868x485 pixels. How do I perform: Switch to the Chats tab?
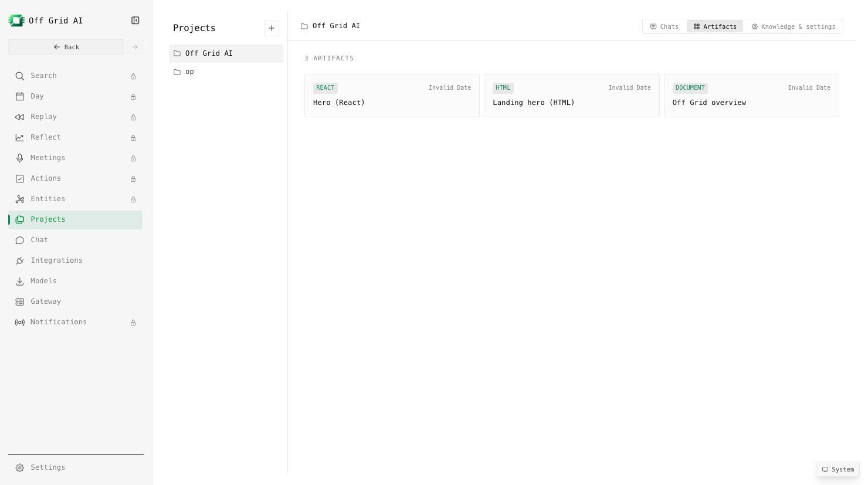[x=664, y=26]
